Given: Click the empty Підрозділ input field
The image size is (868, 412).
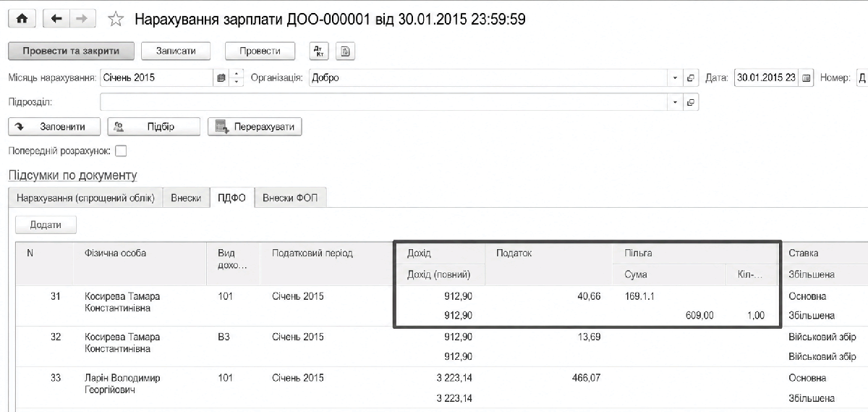Looking at the screenshot, I should click(x=384, y=102).
